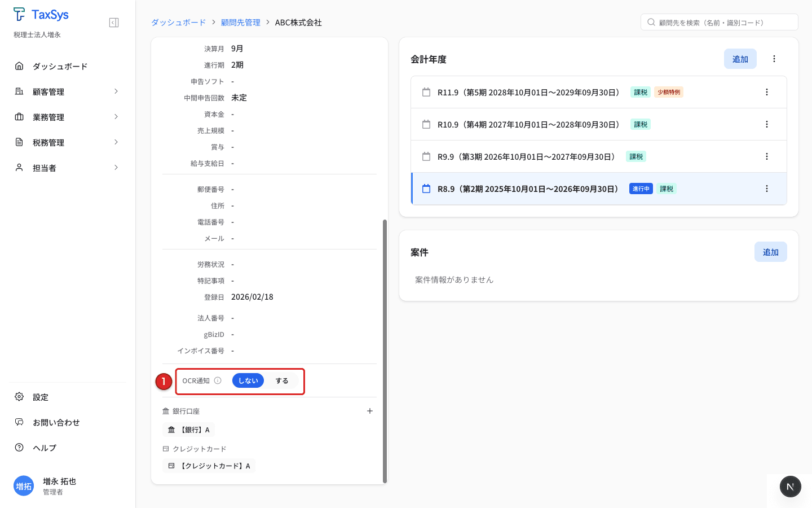Click the client search field at top right
This screenshot has width=812, height=508.
click(719, 21)
